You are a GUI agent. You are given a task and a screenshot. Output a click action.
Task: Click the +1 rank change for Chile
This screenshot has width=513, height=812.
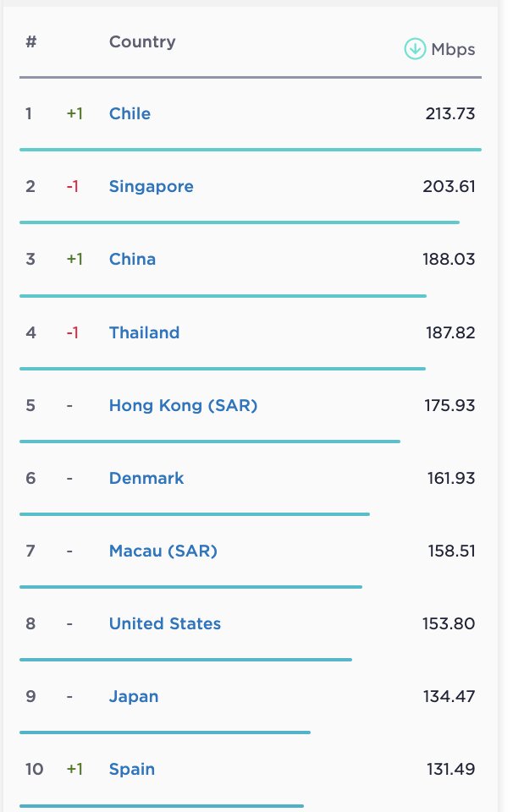pos(74,113)
